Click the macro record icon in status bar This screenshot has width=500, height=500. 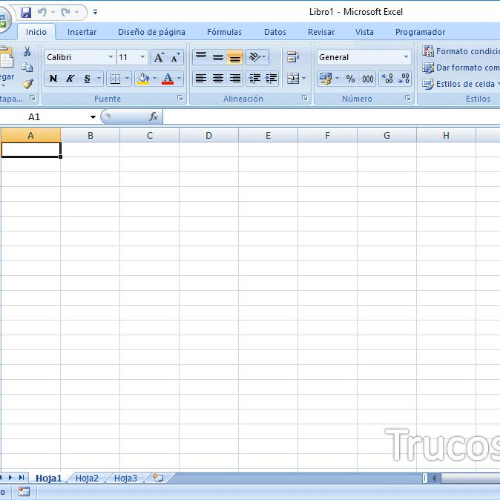pos(24,492)
